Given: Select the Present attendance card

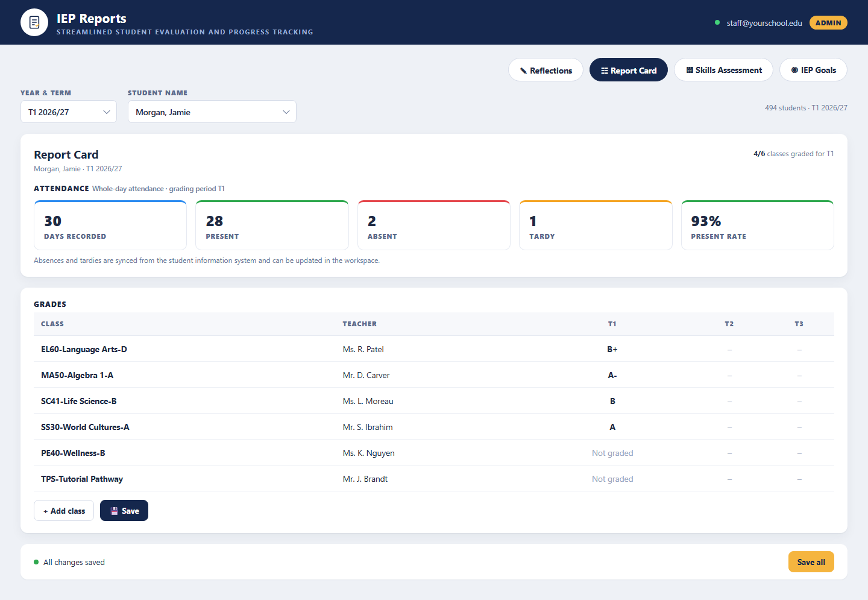Looking at the screenshot, I should (272, 225).
